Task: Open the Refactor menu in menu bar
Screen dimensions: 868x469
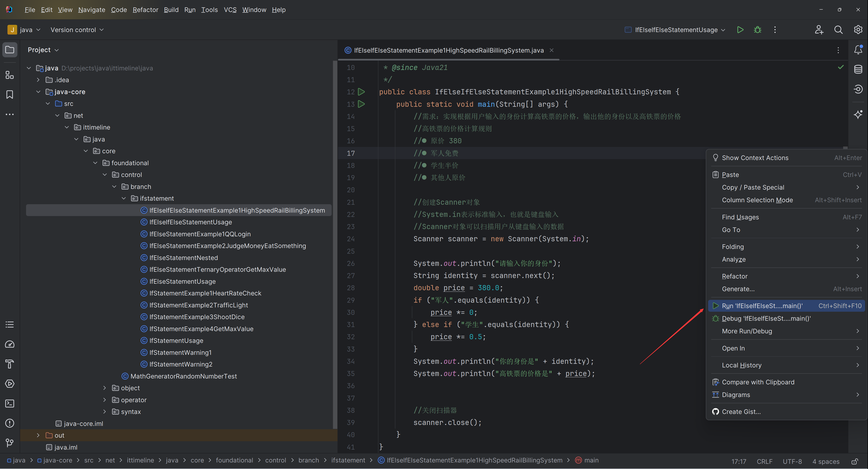Action: point(145,10)
